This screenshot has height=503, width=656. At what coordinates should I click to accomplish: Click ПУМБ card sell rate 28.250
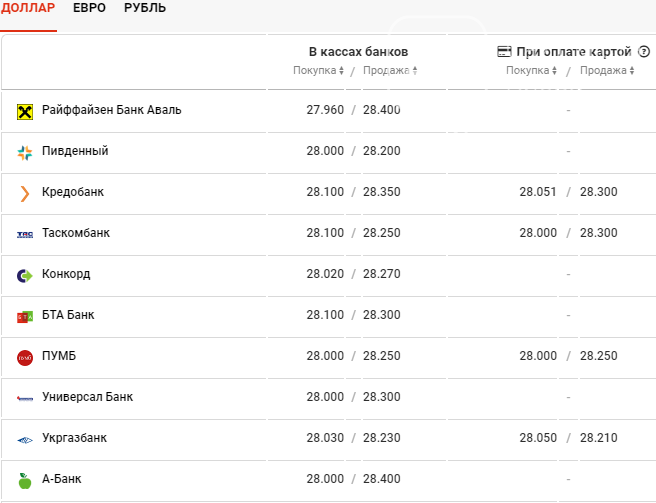599,356
